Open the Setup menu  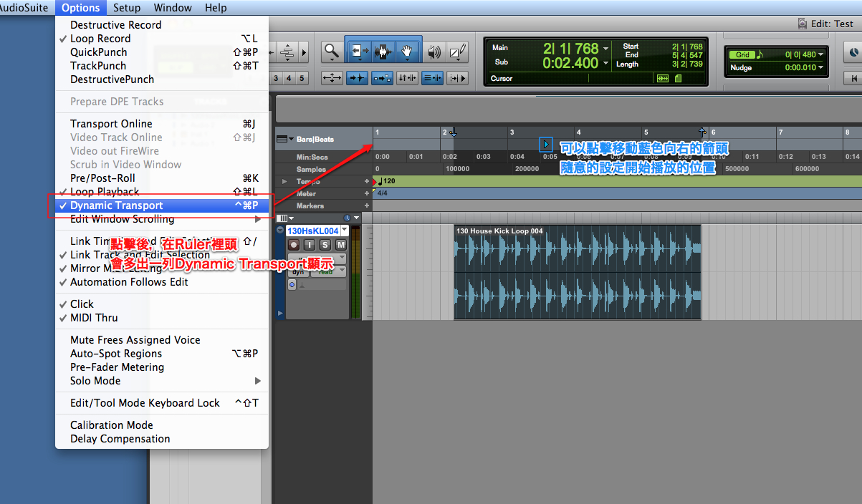point(127,8)
